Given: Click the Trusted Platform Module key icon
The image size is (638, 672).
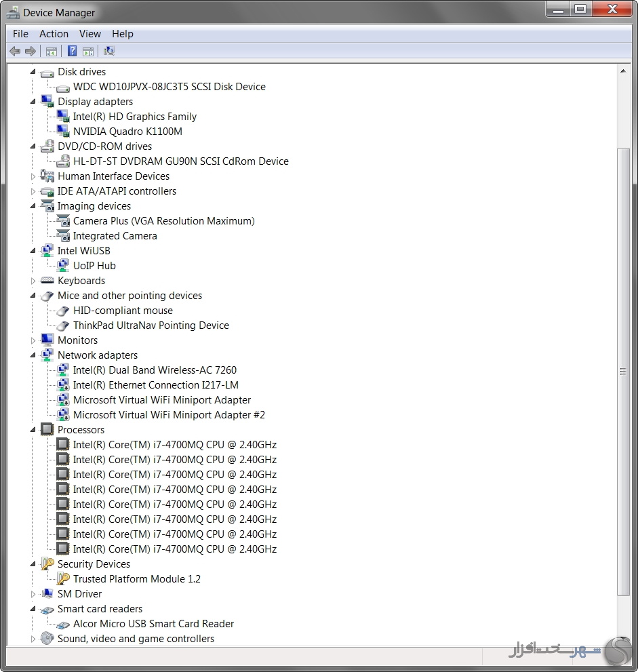Looking at the screenshot, I should [x=62, y=579].
